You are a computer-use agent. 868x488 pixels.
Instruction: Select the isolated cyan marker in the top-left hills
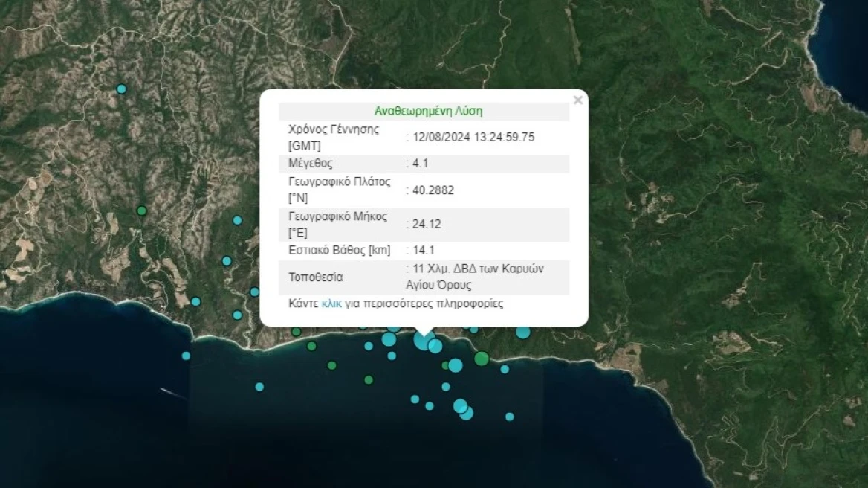click(x=122, y=89)
